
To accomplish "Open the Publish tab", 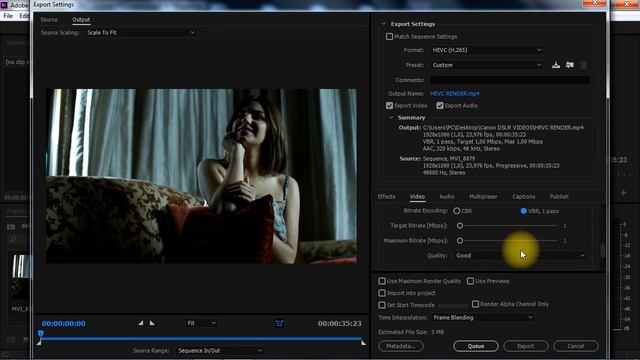I will 559,197.
